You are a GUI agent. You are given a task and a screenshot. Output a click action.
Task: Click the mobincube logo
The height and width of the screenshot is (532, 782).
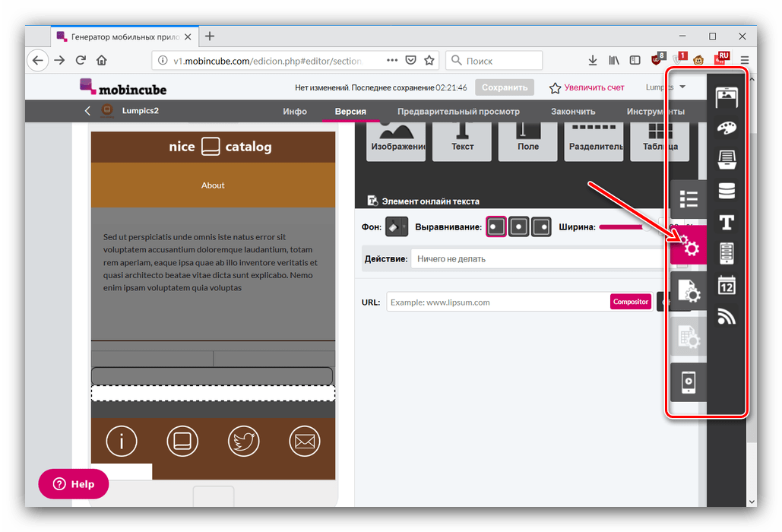(123, 87)
